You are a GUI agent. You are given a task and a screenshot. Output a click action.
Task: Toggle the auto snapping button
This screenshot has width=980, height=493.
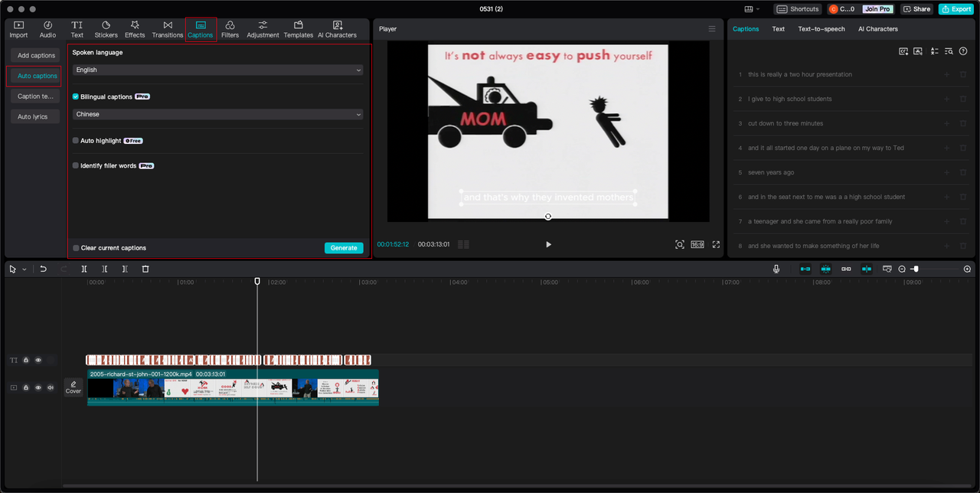click(825, 269)
